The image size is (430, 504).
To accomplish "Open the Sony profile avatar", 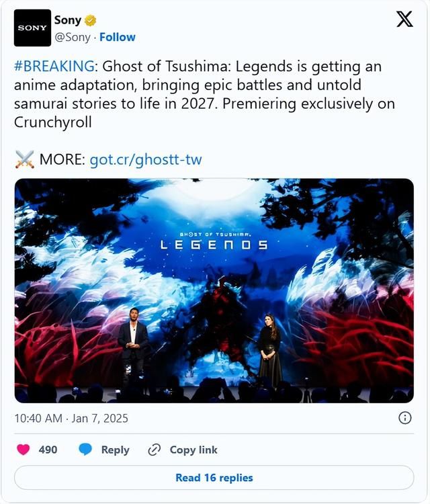I will click(32, 28).
